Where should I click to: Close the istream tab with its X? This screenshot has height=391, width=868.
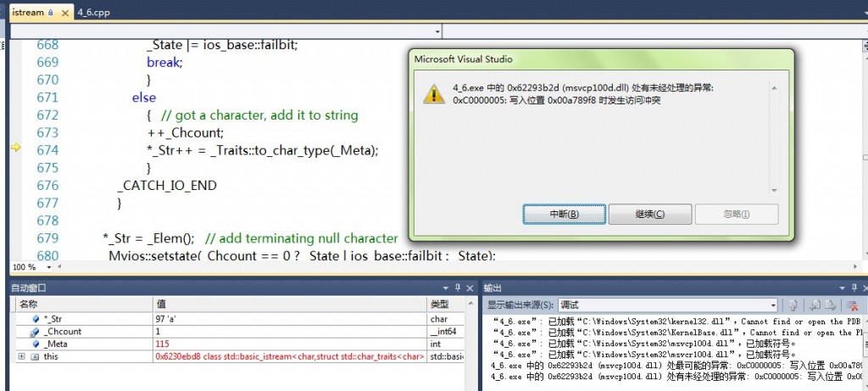[x=64, y=13]
